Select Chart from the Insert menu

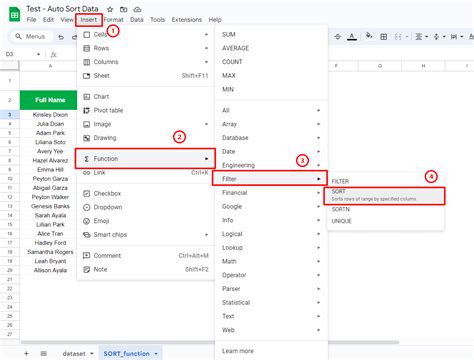(146, 97)
